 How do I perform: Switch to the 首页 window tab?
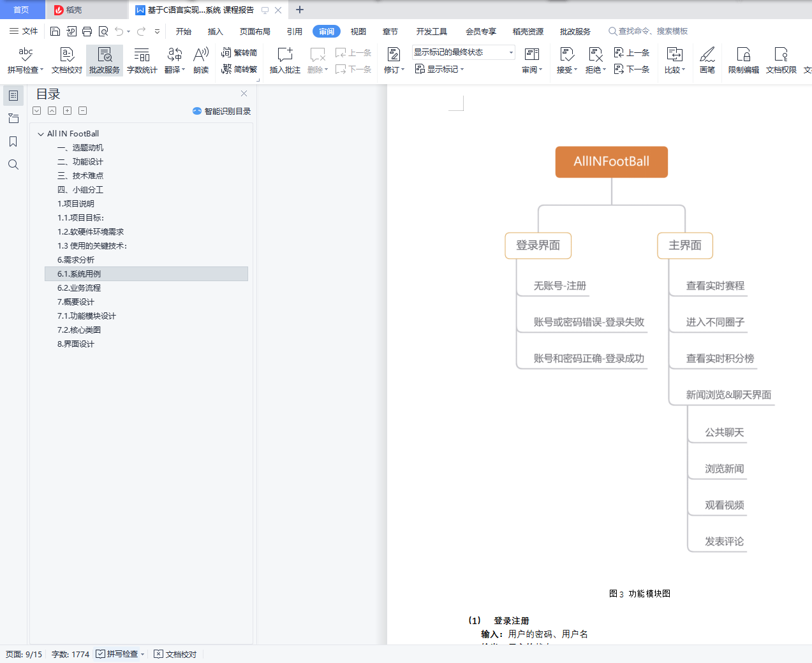pos(22,10)
